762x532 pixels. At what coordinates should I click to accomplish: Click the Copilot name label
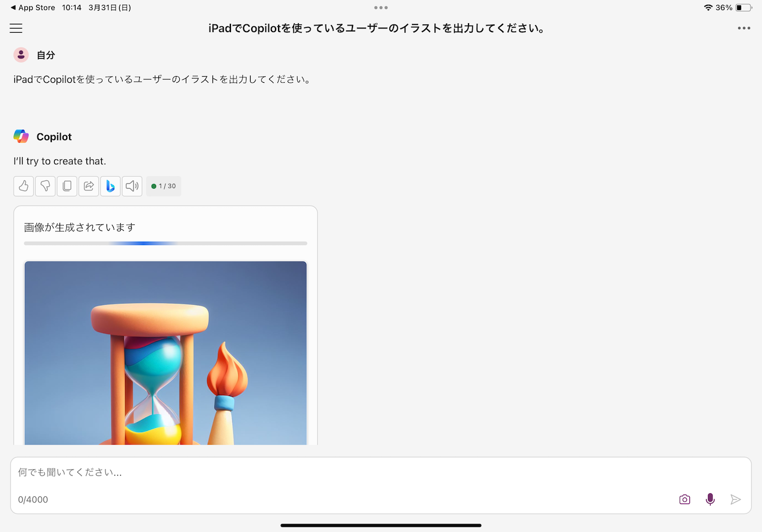tap(54, 137)
